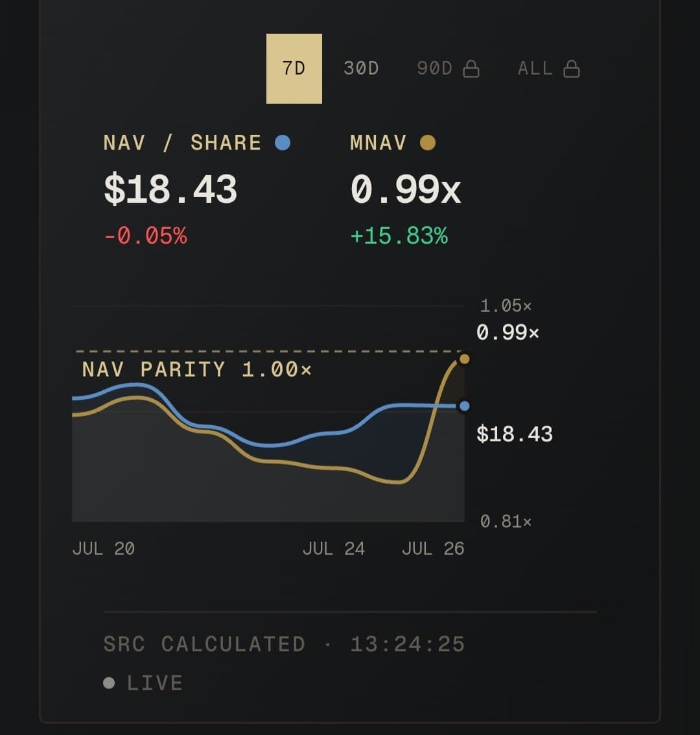Select the gold endpoint marker on chart
Screen dimensions: 700x735
(464, 359)
